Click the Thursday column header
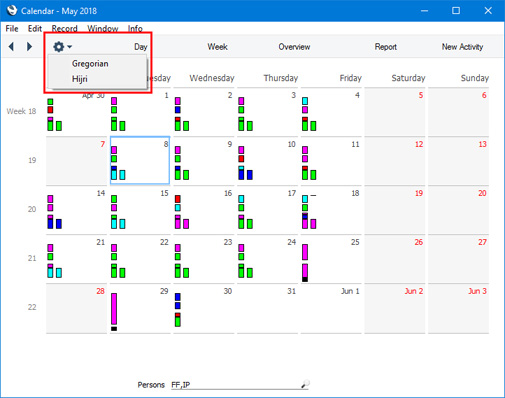 [281, 78]
